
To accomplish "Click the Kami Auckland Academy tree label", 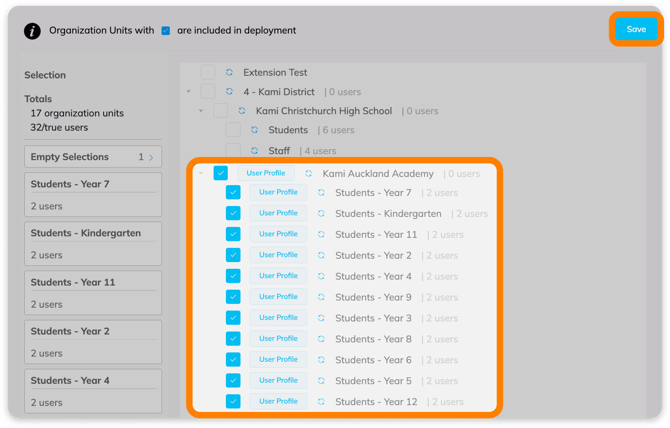I will [378, 174].
